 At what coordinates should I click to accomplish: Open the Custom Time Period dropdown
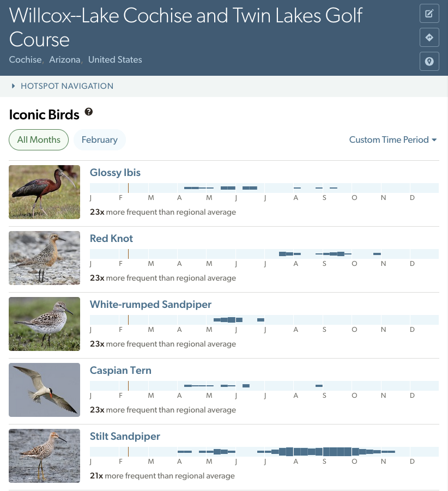click(x=393, y=140)
